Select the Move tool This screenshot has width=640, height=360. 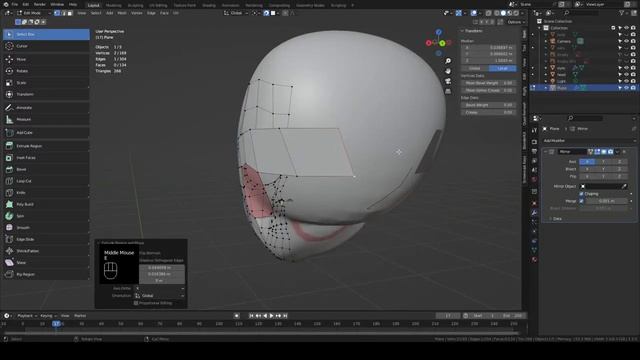coord(46,59)
